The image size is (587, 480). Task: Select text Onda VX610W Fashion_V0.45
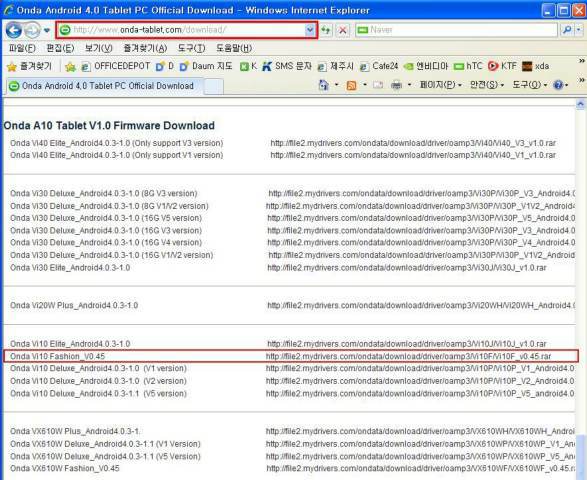(x=64, y=468)
